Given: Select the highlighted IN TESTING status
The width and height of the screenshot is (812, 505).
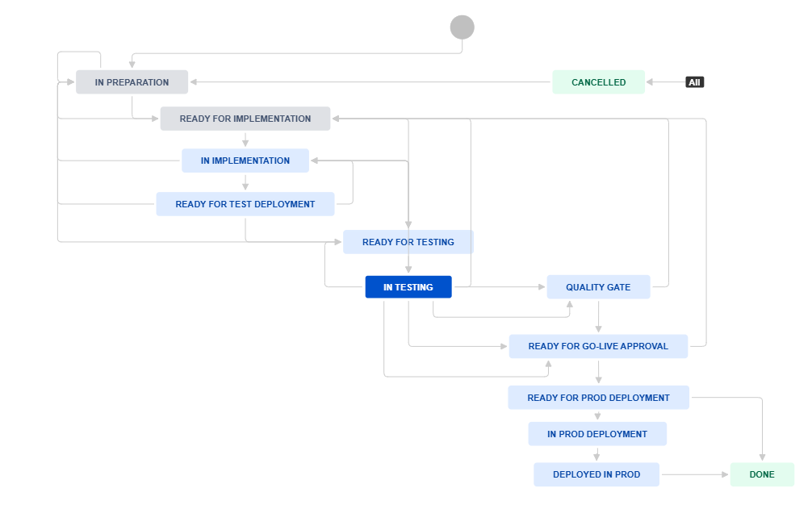Looking at the screenshot, I should point(408,287).
